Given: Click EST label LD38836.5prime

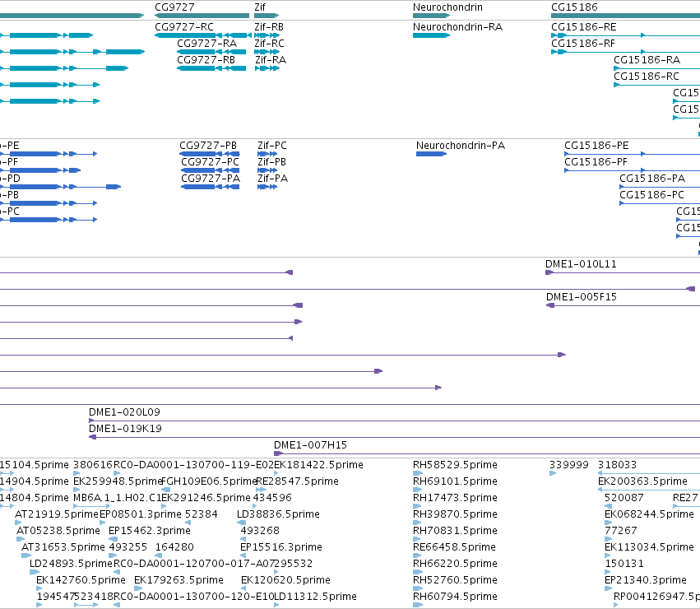Looking at the screenshot, I should pos(278,514).
